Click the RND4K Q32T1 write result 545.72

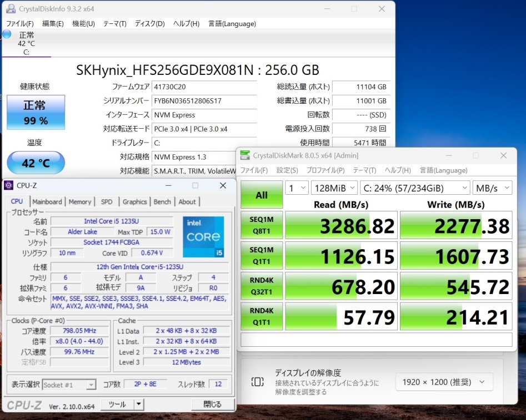click(456, 286)
